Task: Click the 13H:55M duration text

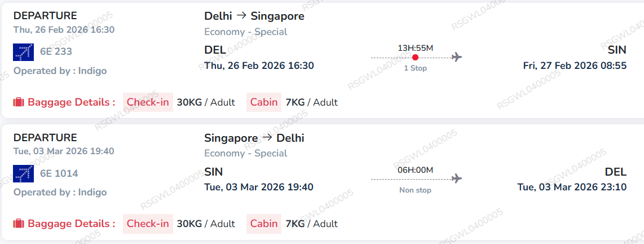Action: pos(416,47)
